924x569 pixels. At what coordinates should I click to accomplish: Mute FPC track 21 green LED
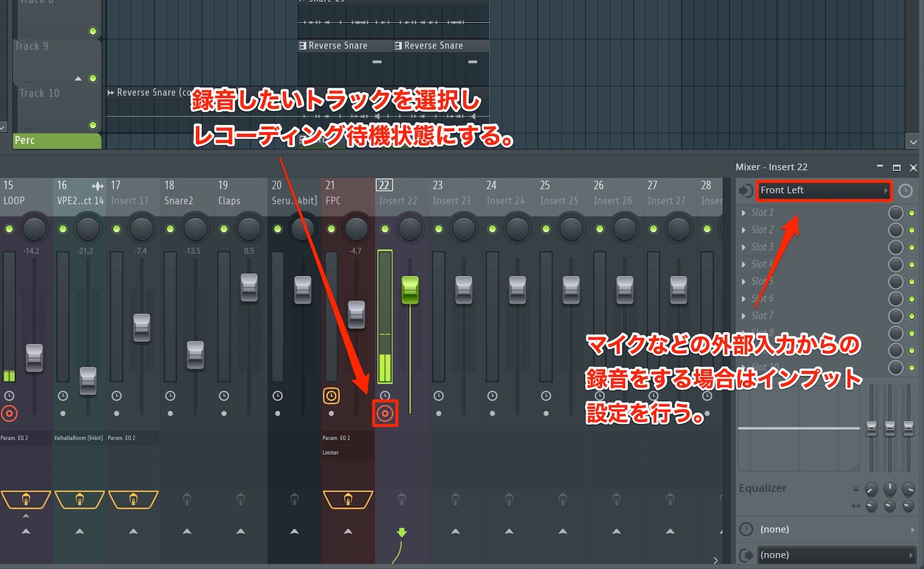[331, 229]
